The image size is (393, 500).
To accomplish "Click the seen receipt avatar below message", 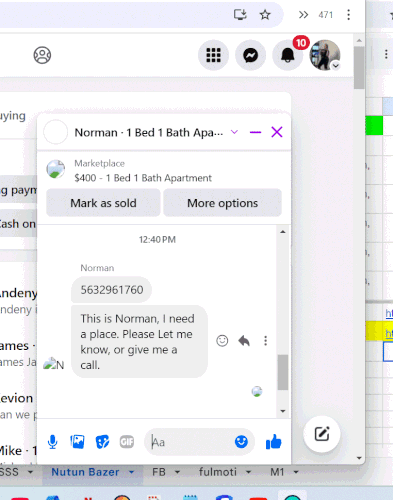I will (x=257, y=391).
